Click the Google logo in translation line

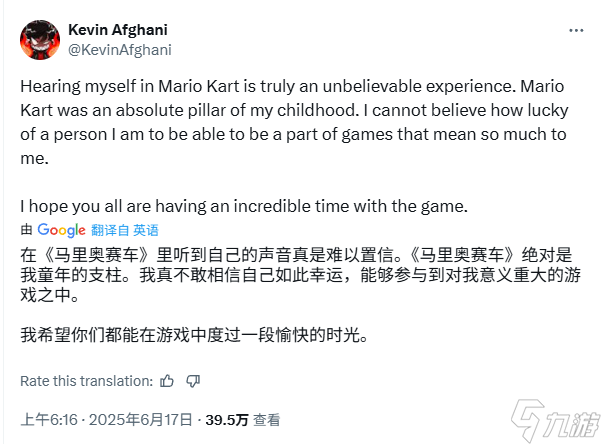point(61,229)
